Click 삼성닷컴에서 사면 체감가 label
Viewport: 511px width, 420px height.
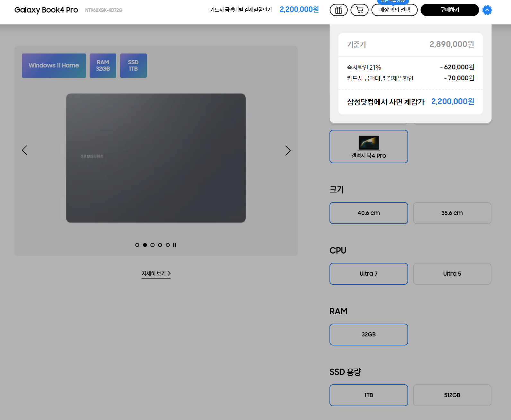(x=386, y=102)
